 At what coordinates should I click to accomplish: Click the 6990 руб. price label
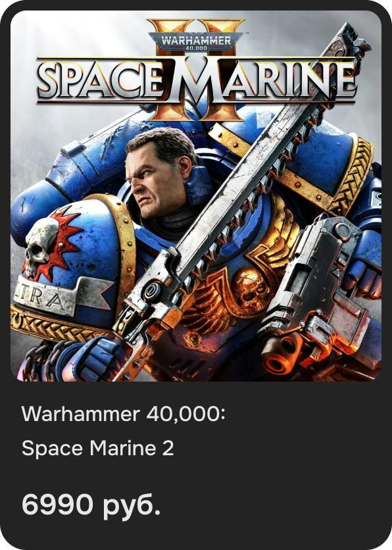[91, 505]
